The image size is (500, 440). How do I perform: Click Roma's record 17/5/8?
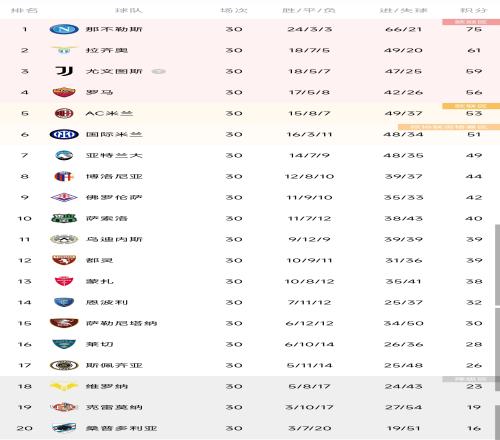(310, 92)
